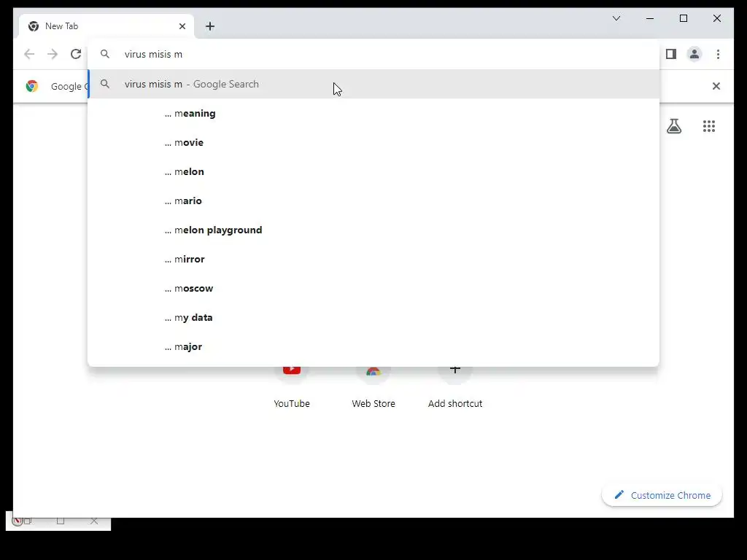Close the New Tab tab
The width and height of the screenshot is (747, 560).
(x=182, y=26)
